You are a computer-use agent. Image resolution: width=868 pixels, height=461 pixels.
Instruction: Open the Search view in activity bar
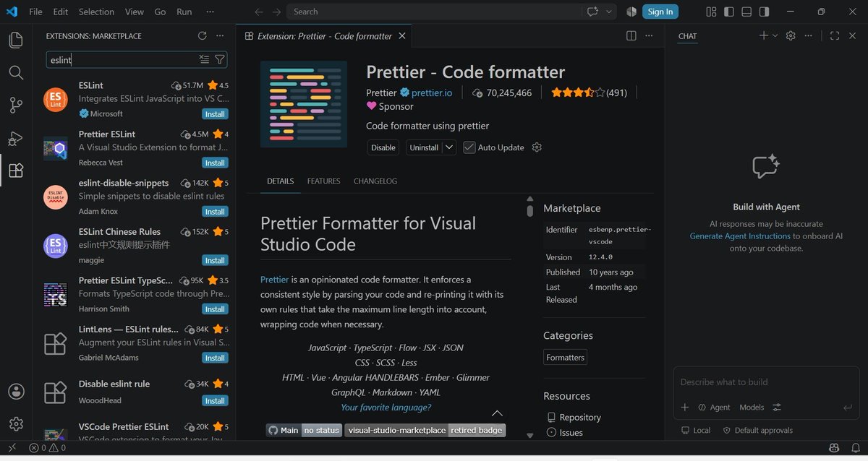pos(16,72)
